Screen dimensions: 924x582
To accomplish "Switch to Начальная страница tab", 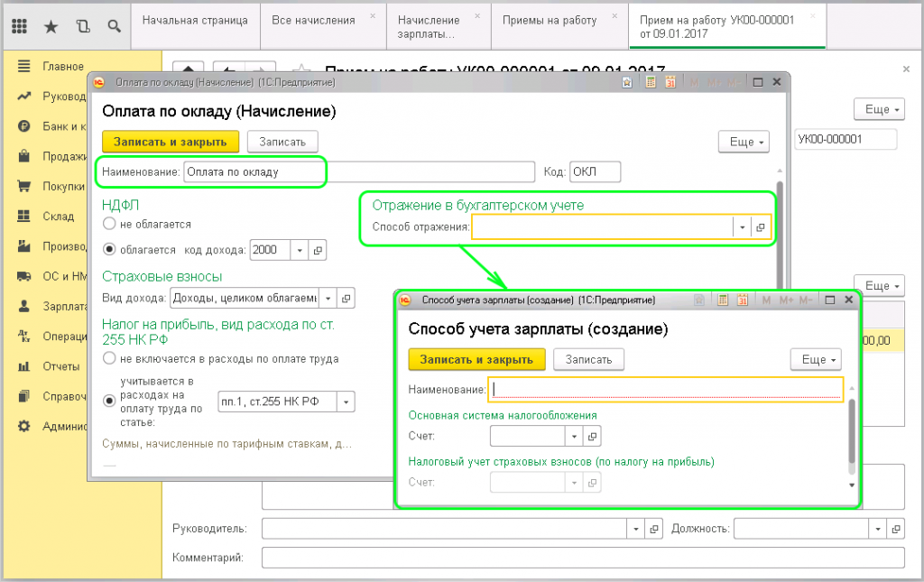I will 195,26.
